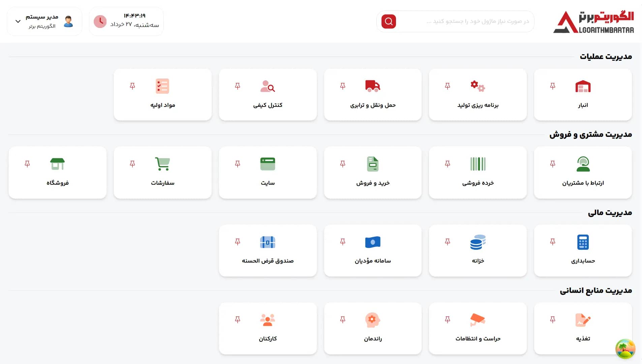Pin the برنامه ریزی تولید module
642x364 pixels.
447,86
